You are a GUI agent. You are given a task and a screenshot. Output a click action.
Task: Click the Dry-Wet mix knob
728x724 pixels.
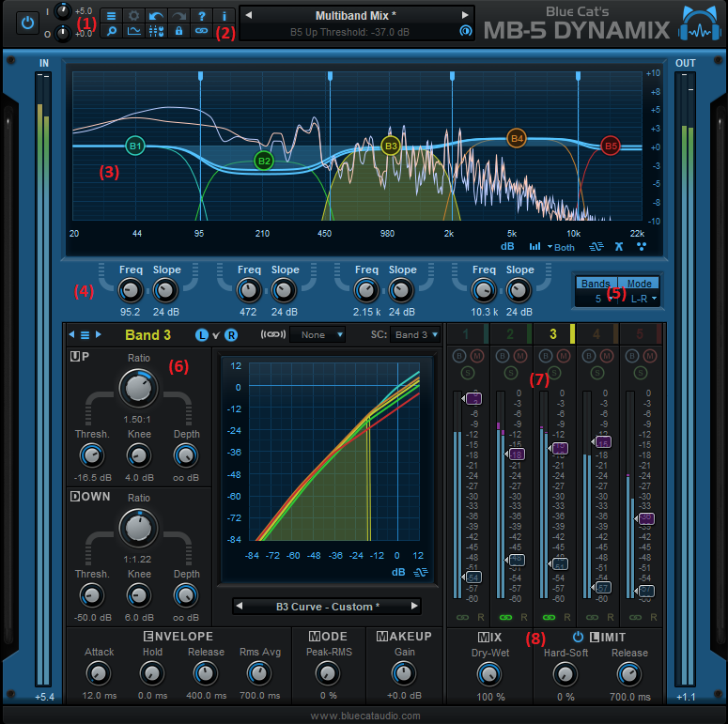[489, 674]
